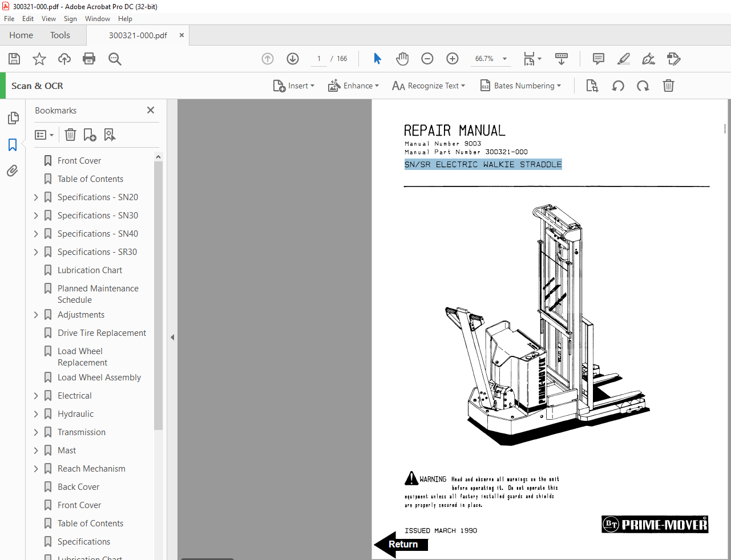The width and height of the screenshot is (731, 560).
Task: Click the star bookmark icon in toolbar
Action: (39, 59)
